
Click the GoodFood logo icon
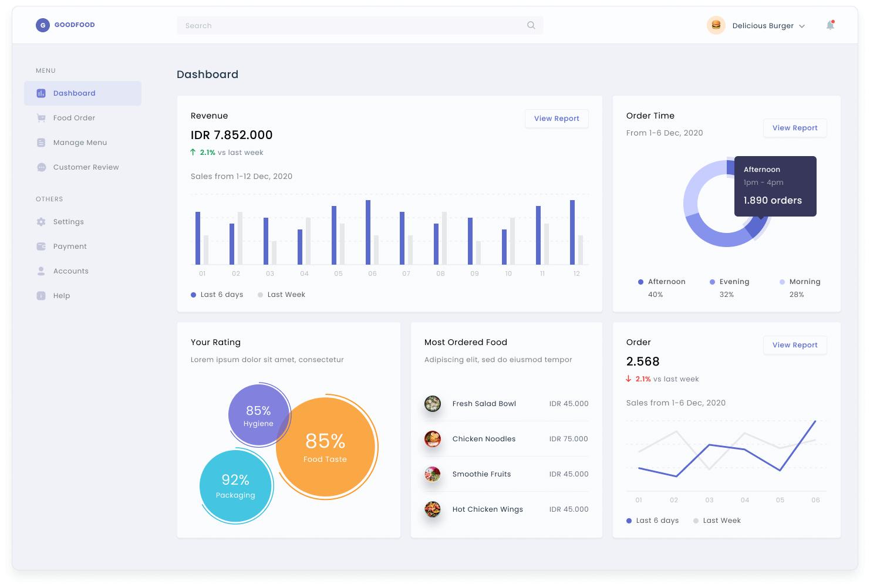(x=43, y=25)
